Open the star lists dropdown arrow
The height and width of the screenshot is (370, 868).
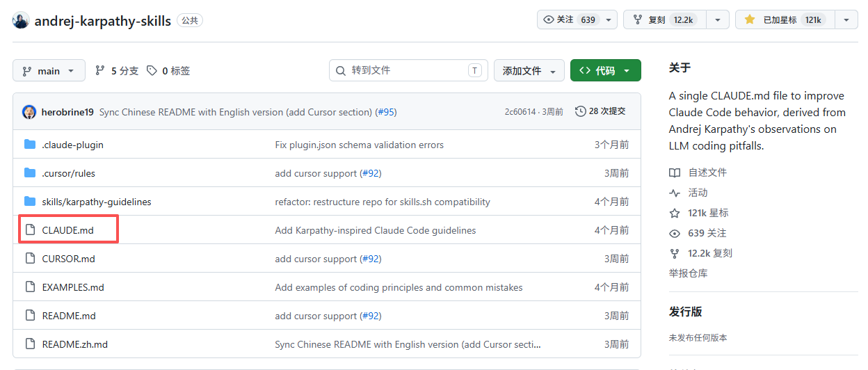[x=846, y=19]
